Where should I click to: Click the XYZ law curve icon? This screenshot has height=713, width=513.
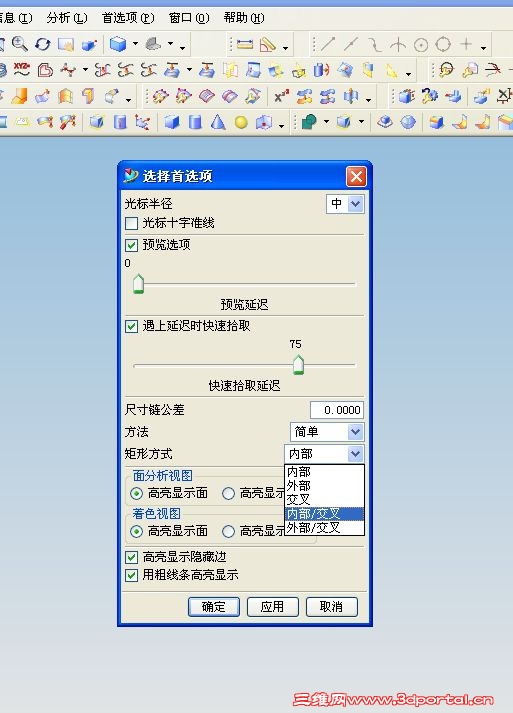pyautogui.click(x=21, y=70)
